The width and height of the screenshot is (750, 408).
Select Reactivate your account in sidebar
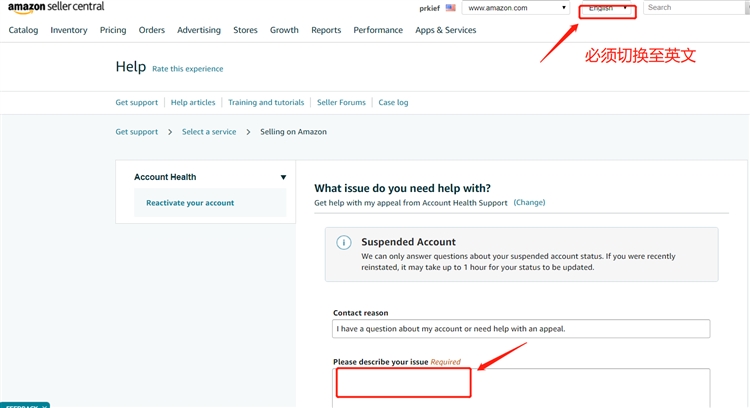point(190,203)
